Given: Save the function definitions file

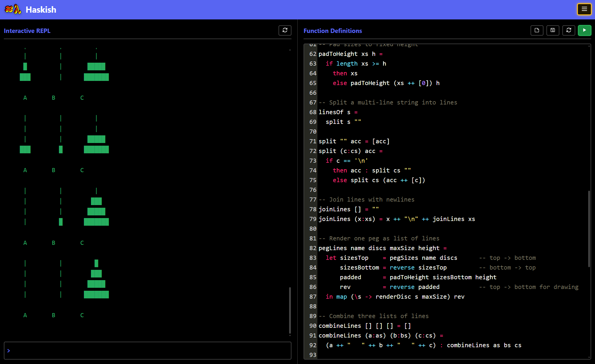Looking at the screenshot, I should pos(553,30).
